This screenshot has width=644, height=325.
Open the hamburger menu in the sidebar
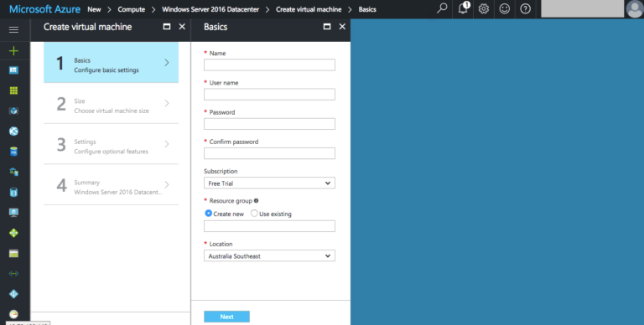tap(13, 29)
